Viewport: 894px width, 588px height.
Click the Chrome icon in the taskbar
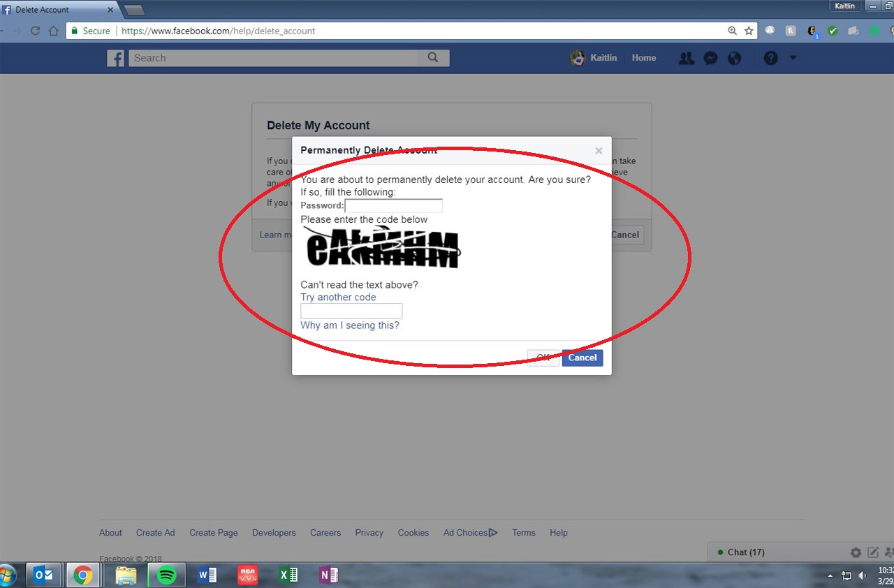(x=83, y=575)
